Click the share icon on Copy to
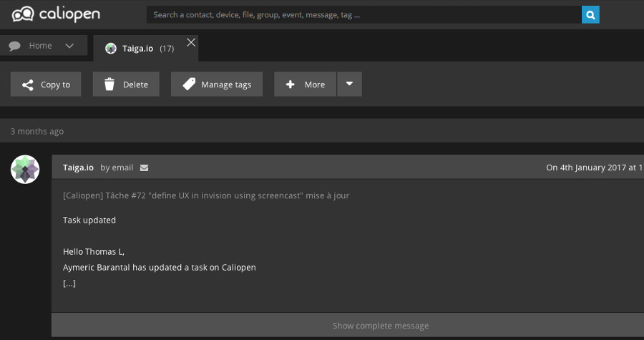This screenshot has height=340, width=644. point(27,84)
